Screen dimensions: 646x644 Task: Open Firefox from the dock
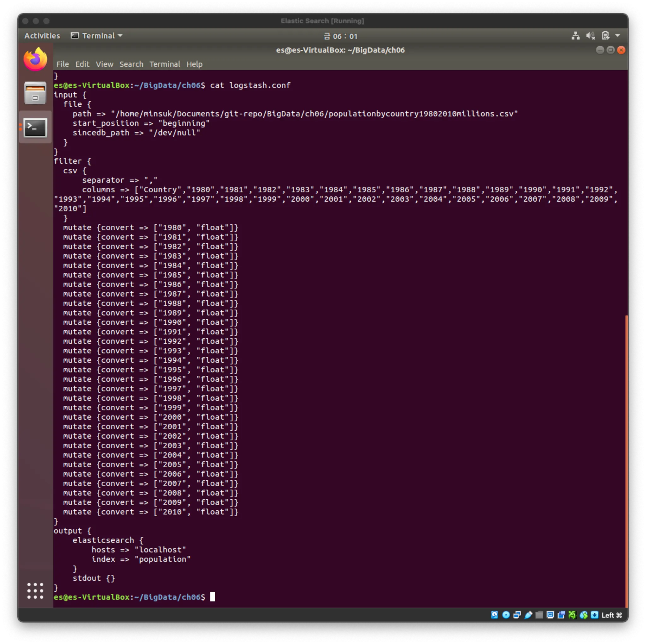(x=35, y=60)
